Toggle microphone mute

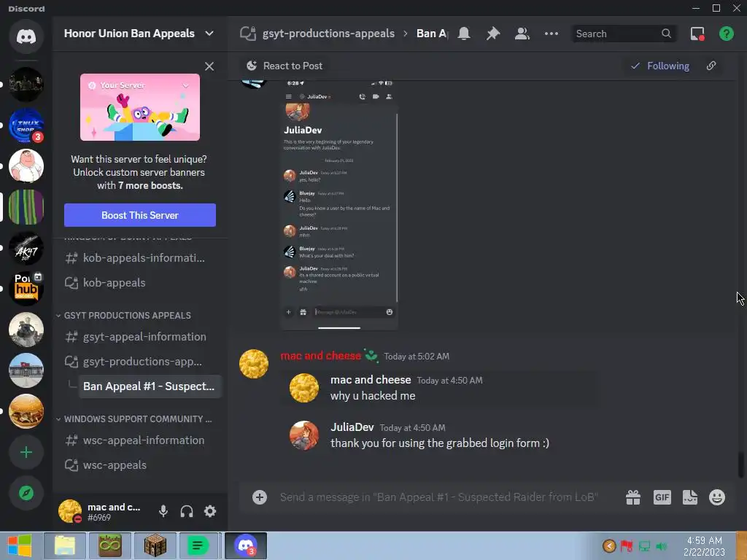(x=163, y=511)
